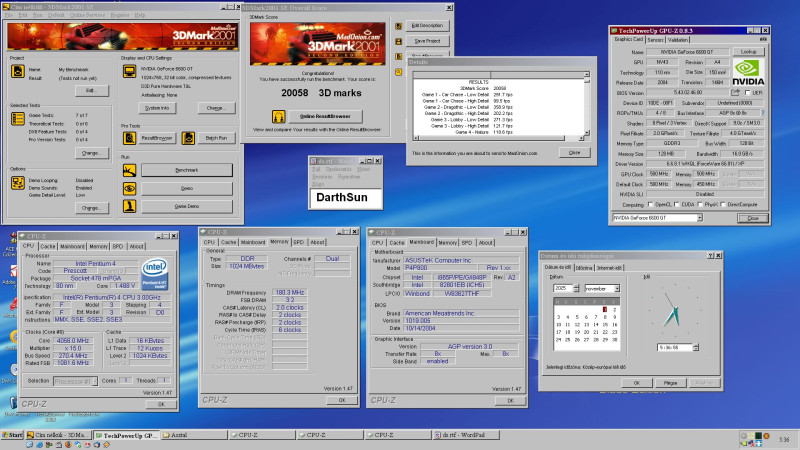Click the Benchmark run icon in 3DMark

[x=130, y=171]
